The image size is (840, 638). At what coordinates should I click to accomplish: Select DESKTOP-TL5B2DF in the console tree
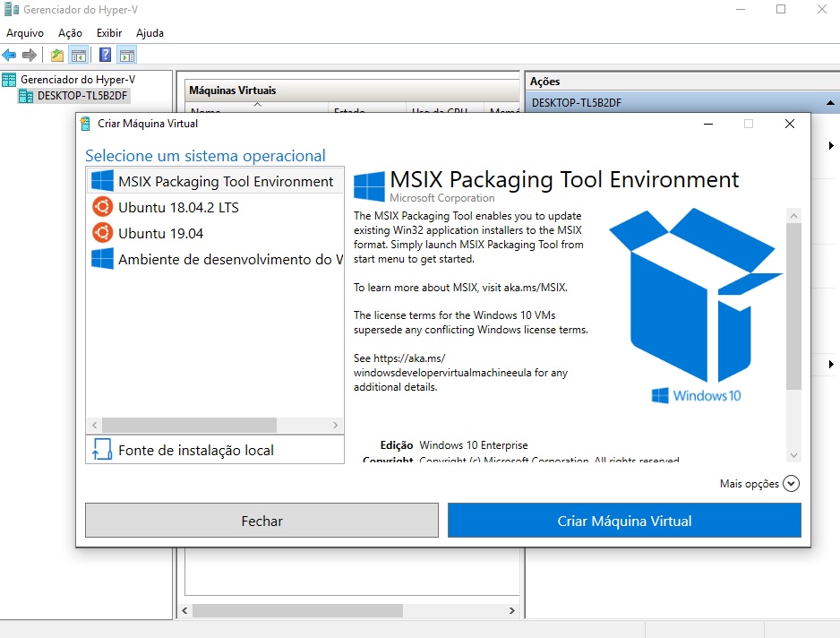[x=82, y=96]
